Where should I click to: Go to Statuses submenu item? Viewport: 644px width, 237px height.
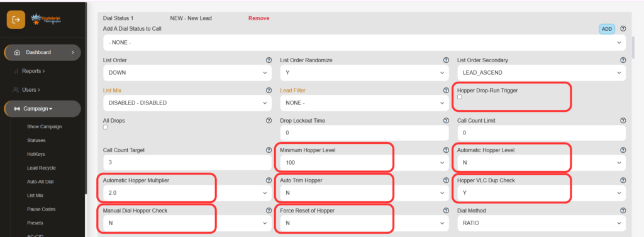click(36, 140)
